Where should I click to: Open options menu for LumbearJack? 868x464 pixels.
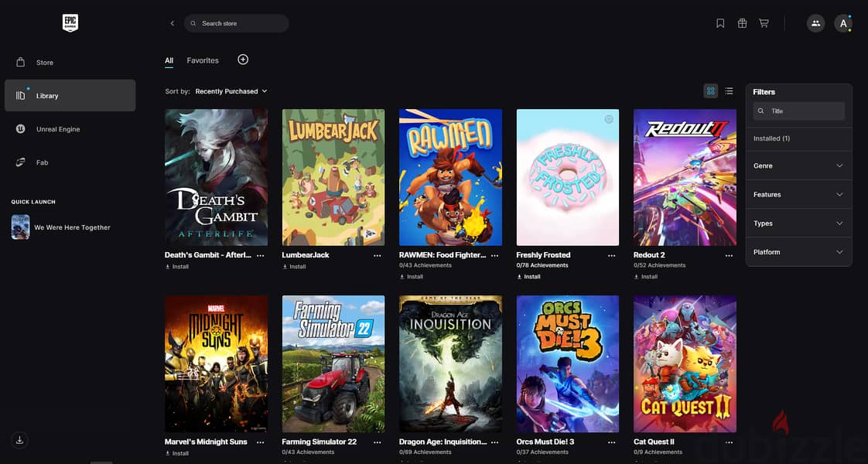pyautogui.click(x=378, y=255)
